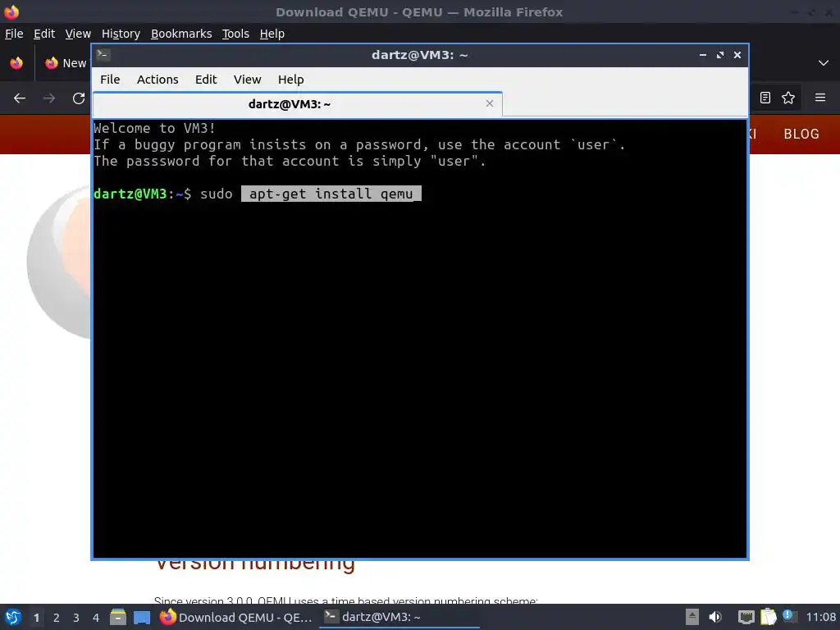Open BLOG link on QEMU site
This screenshot has height=630, width=840.
point(801,134)
